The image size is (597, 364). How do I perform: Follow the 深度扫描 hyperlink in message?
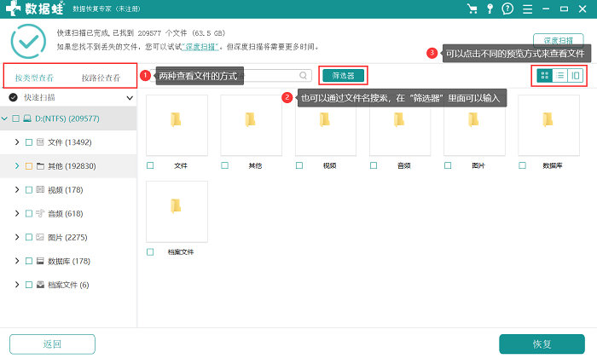(200, 47)
